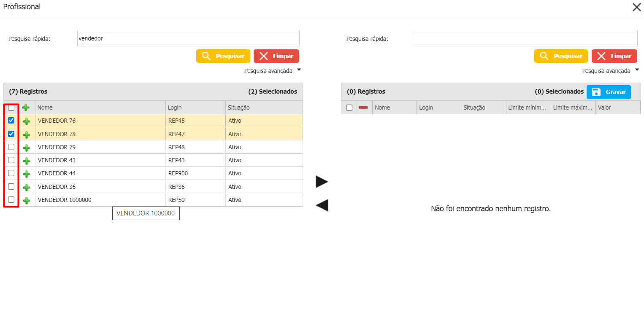Click the add-all green plus in left header
The image size is (644, 309).
click(x=26, y=107)
